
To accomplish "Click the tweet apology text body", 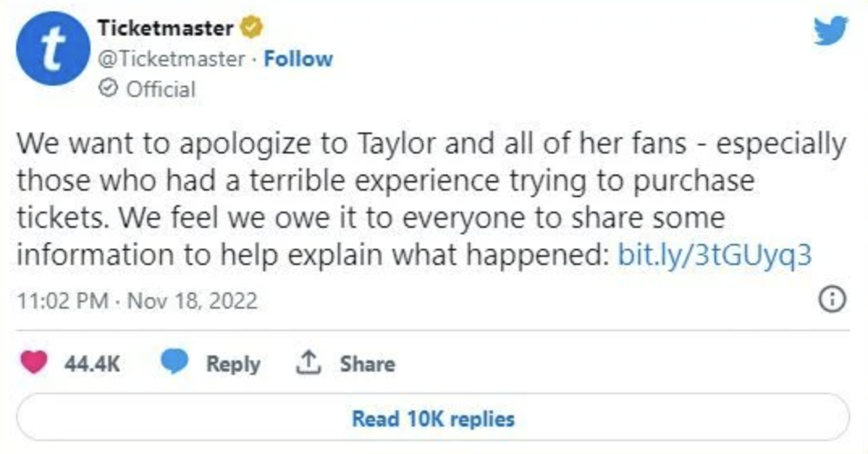I will [x=432, y=199].
